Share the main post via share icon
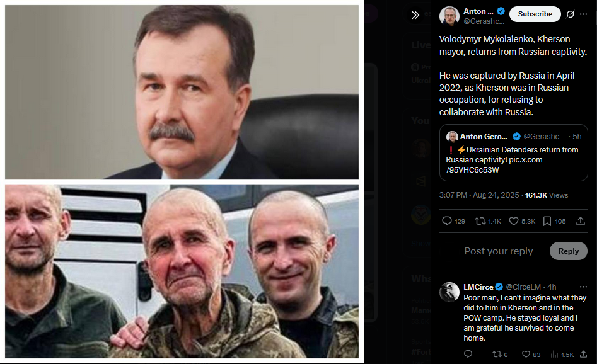 (580, 221)
